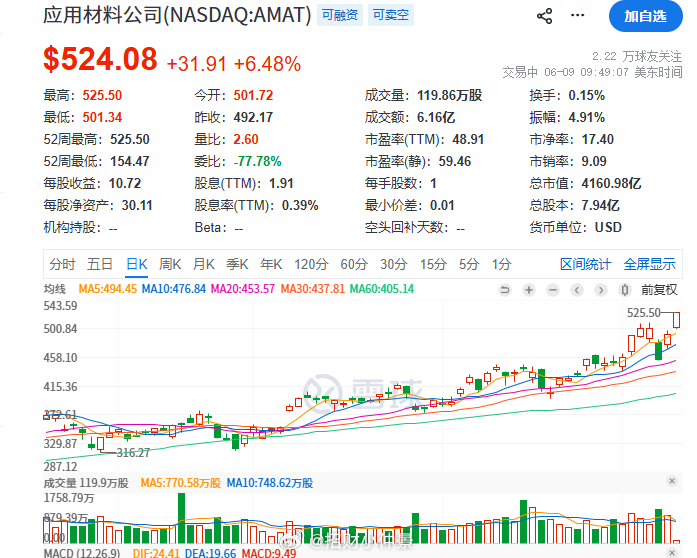
Task: Click the 525.50 high marker on the chart
Action: pos(644,313)
